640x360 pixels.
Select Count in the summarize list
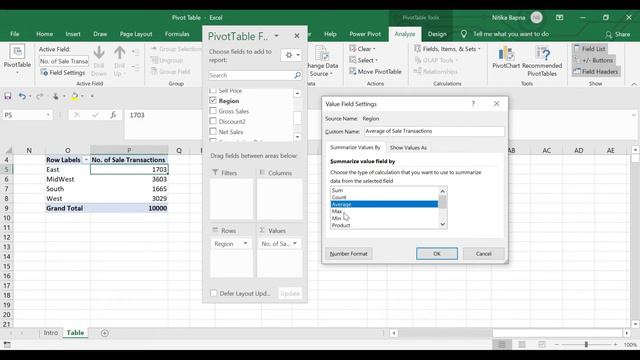[384, 197]
